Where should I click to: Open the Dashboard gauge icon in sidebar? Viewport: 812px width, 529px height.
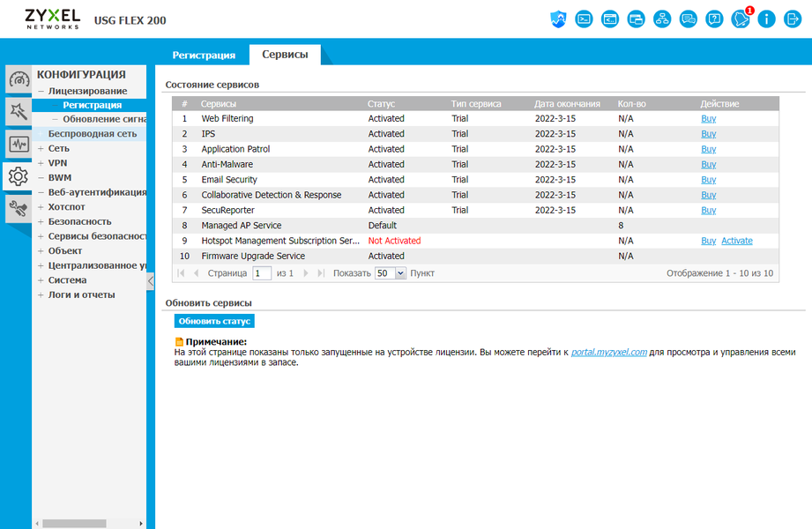click(x=19, y=79)
